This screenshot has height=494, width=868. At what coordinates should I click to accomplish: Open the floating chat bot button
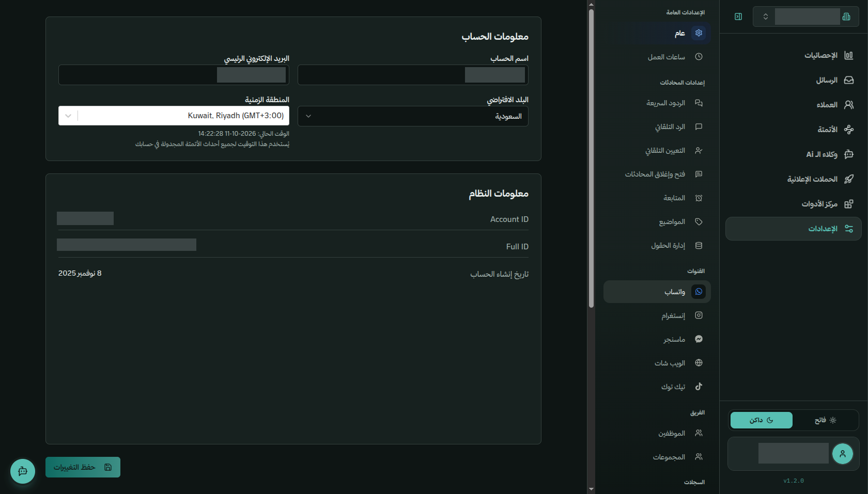coord(23,471)
